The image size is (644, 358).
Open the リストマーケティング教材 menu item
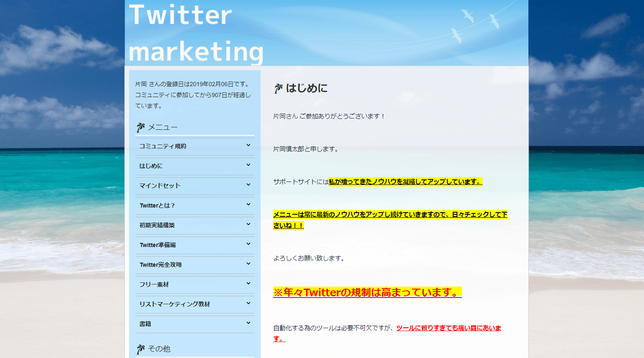click(x=174, y=304)
